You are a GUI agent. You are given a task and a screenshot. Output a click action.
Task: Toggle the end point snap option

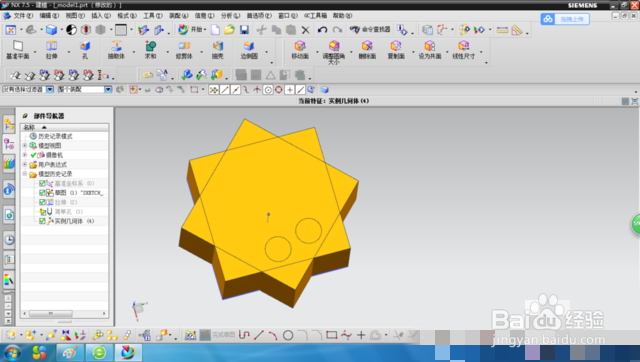click(x=225, y=90)
